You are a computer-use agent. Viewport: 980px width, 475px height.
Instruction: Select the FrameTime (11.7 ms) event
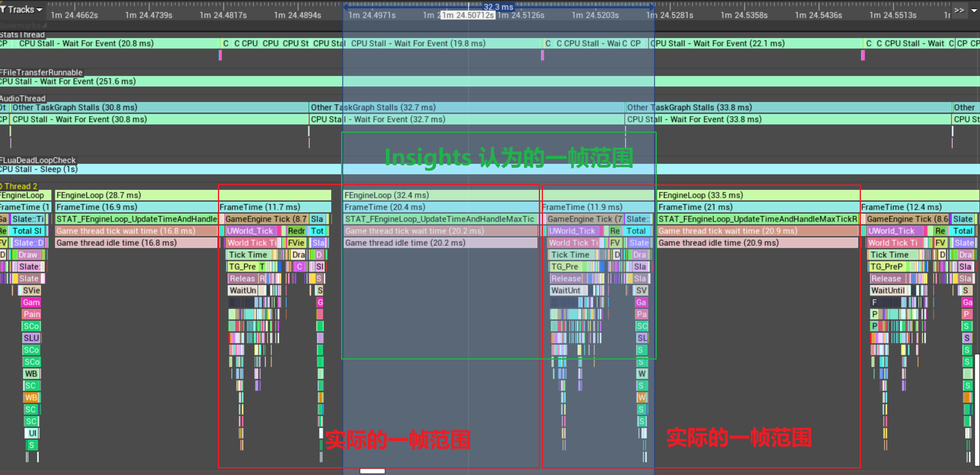click(274, 207)
